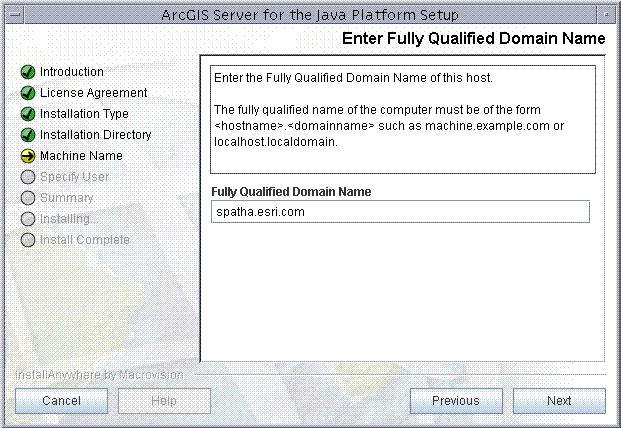Click the Previous button

point(456,401)
